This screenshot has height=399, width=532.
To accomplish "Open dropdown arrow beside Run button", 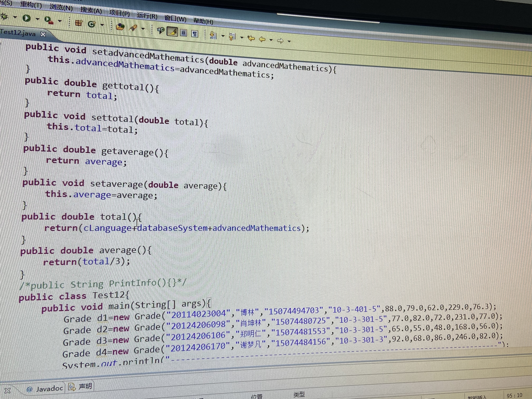I will point(37,19).
